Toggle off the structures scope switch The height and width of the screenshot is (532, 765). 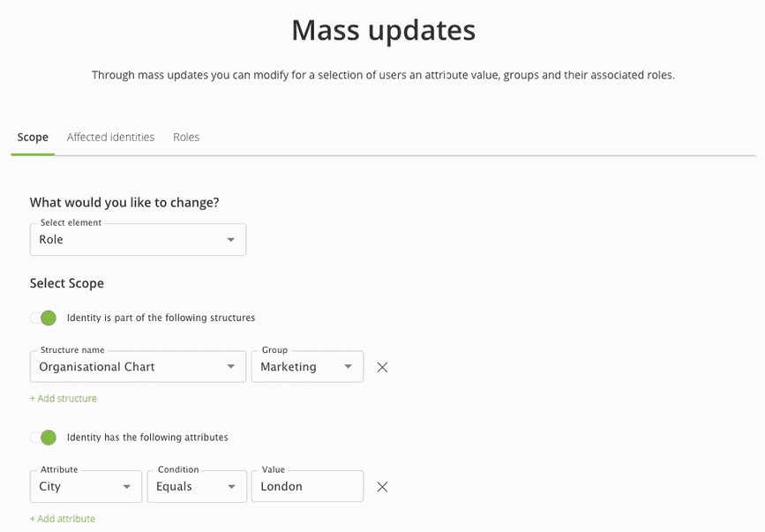point(43,318)
